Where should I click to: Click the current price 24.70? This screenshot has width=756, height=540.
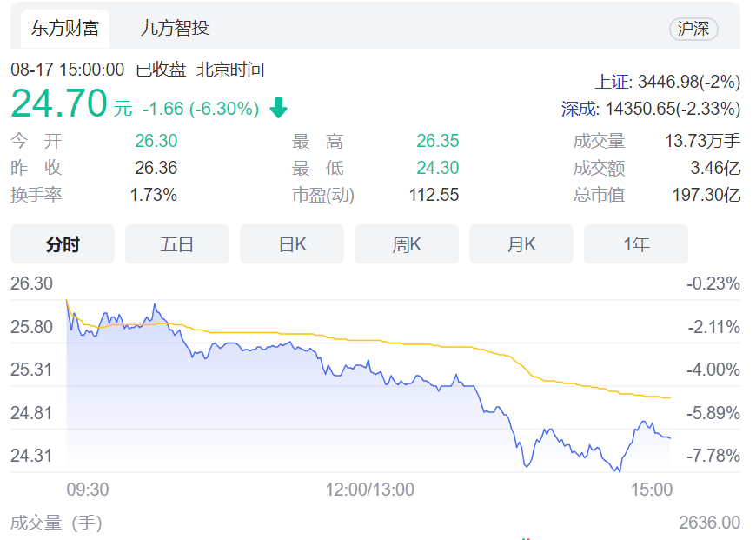coord(59,103)
